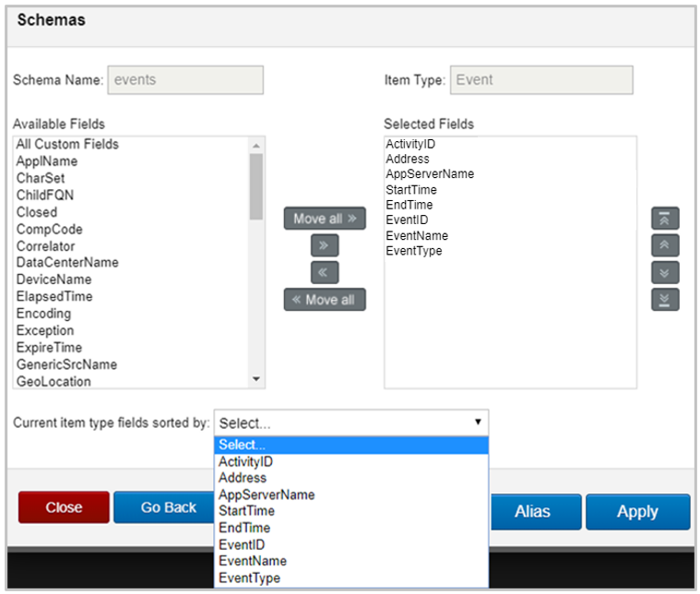
Task: Select EventID in Selected Fields list
Action: (x=510, y=220)
